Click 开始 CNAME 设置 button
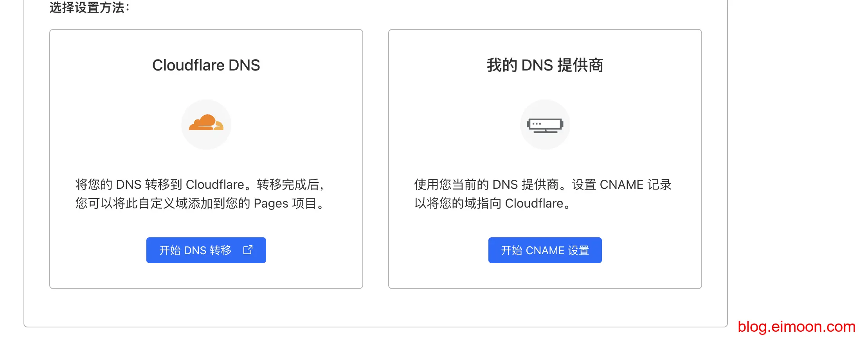The width and height of the screenshot is (868, 347). [x=545, y=250]
